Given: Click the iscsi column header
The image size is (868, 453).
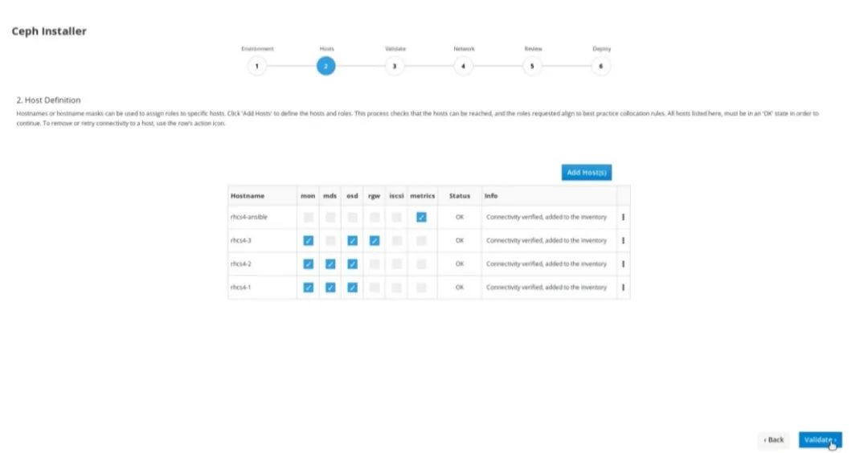Looking at the screenshot, I should [x=396, y=196].
